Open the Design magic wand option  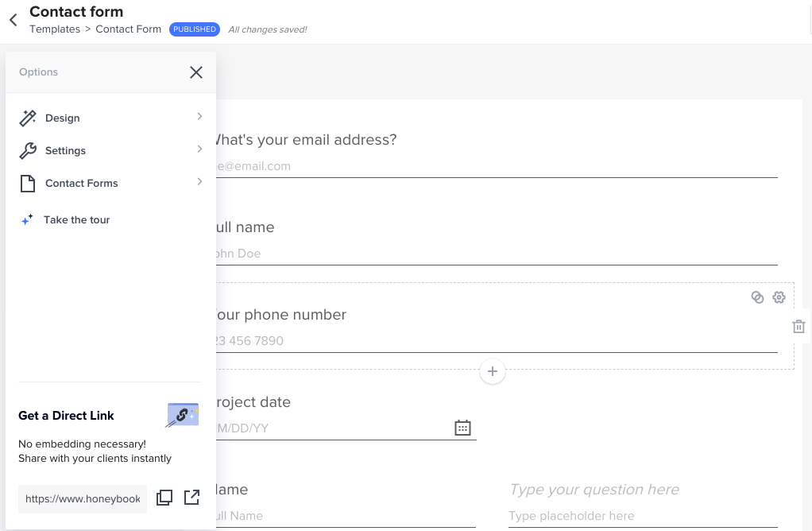point(29,118)
